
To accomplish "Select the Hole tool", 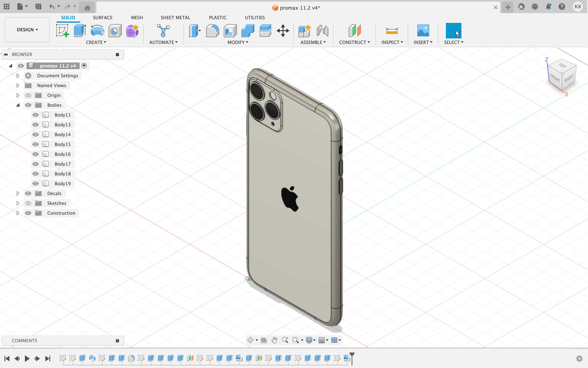I will coord(115,31).
